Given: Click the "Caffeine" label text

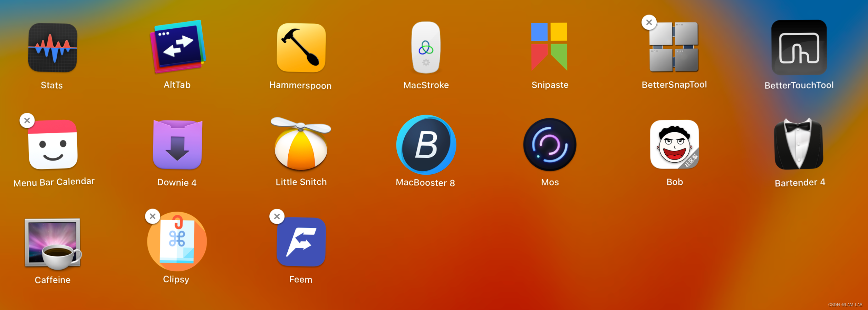Looking at the screenshot, I should 52,280.
